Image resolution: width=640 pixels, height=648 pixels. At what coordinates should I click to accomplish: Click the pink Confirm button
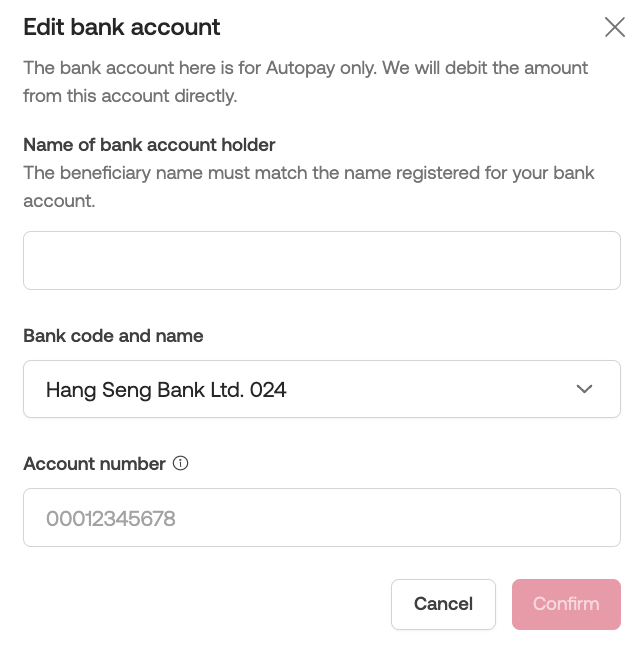coord(566,604)
